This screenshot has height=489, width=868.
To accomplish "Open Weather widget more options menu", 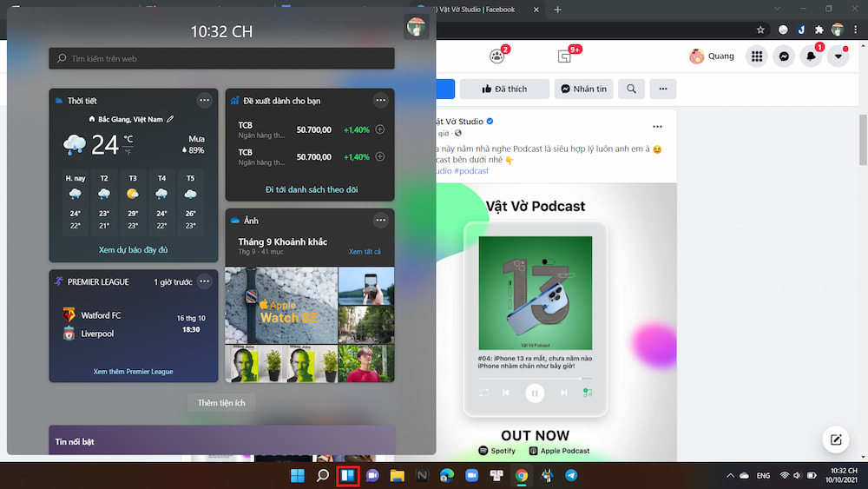I will pyautogui.click(x=204, y=100).
